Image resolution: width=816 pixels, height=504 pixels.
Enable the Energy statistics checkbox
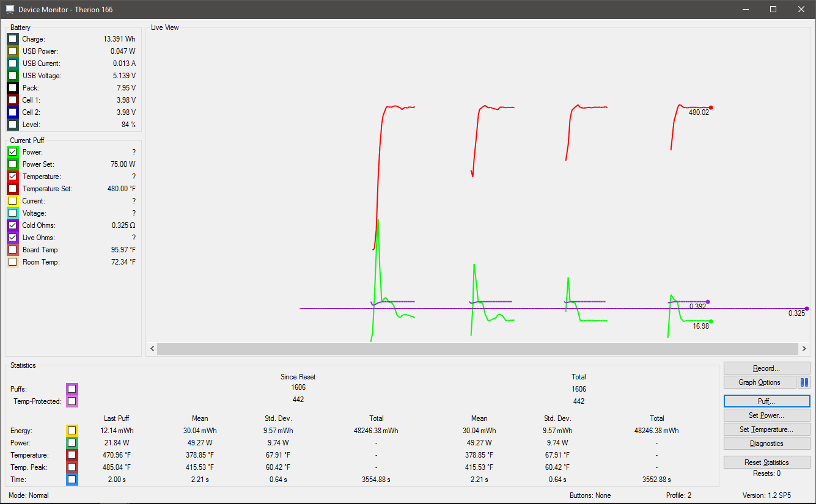(72, 431)
